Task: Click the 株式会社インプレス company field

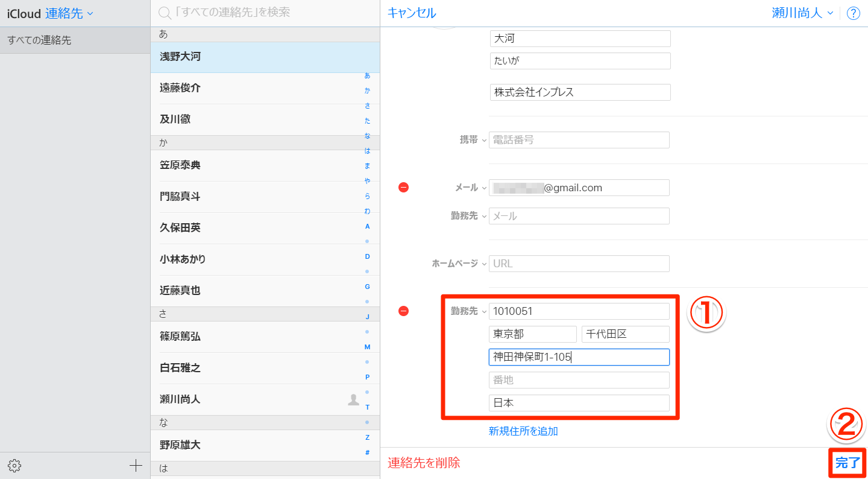Action: [x=580, y=92]
